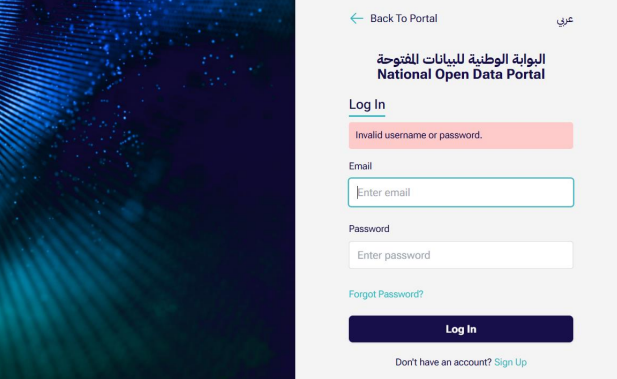Select the Log In tab heading
617x379 pixels.
367,105
